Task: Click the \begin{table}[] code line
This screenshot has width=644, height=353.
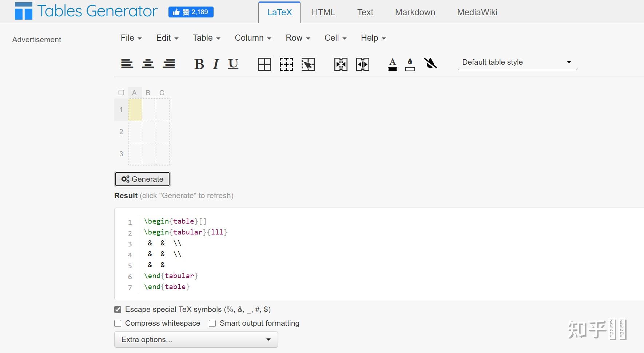Action: click(x=175, y=221)
